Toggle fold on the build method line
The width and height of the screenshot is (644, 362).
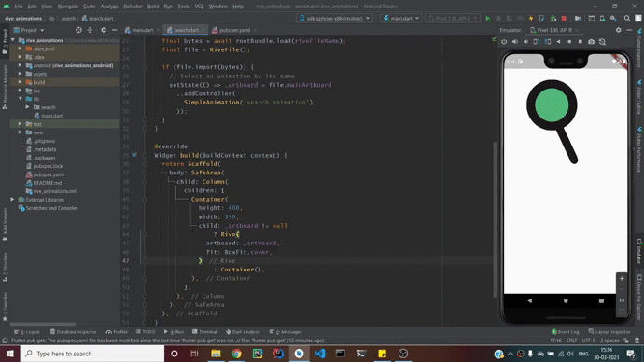coord(144,156)
